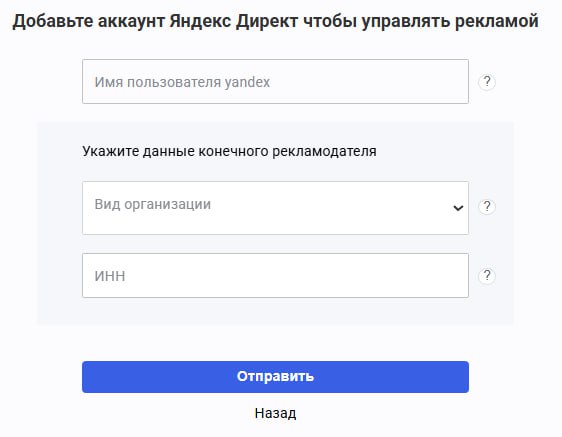Click into the ИНН text field
This screenshot has height=437, width=562.
[x=275, y=275]
